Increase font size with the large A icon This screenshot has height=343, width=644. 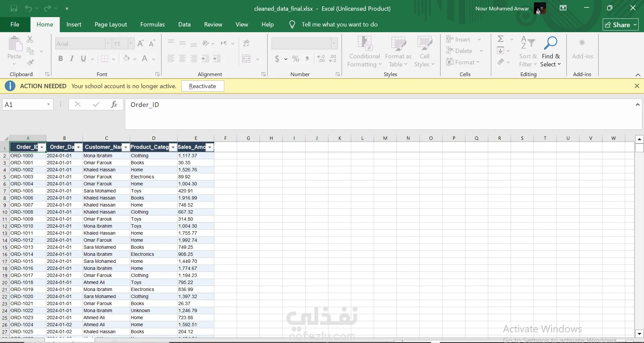(141, 43)
